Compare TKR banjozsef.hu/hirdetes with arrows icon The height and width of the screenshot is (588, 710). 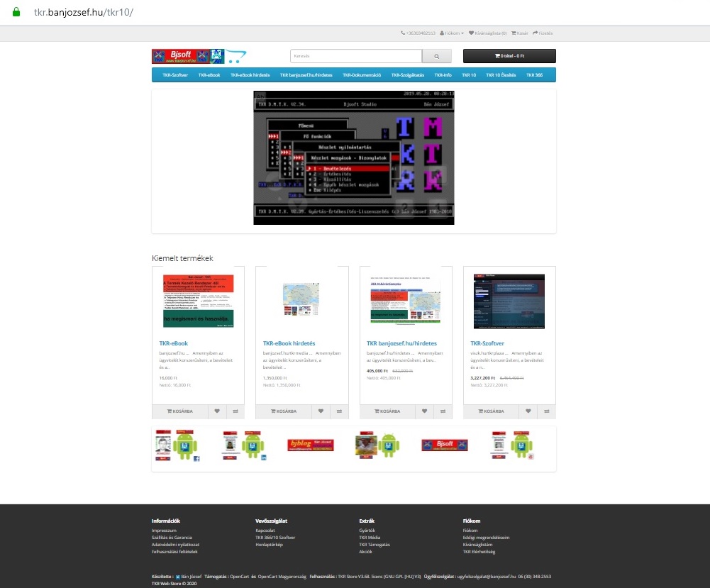click(443, 411)
